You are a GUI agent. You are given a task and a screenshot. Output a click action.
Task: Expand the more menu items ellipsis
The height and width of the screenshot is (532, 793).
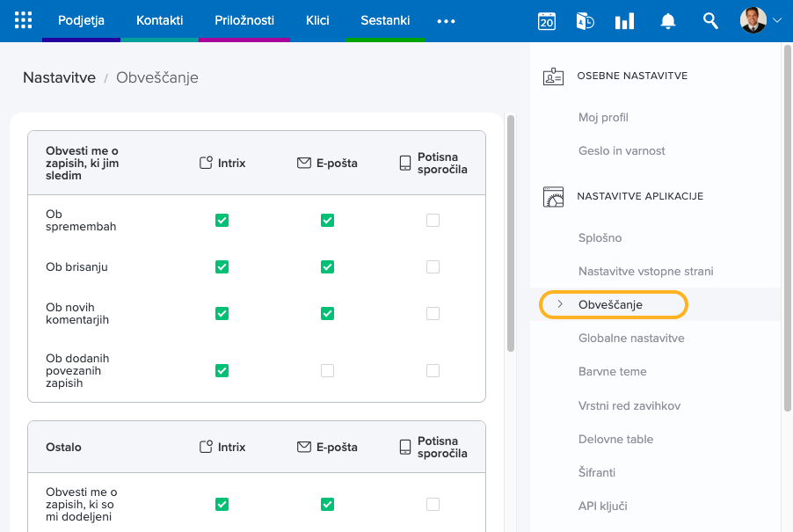coord(447,21)
